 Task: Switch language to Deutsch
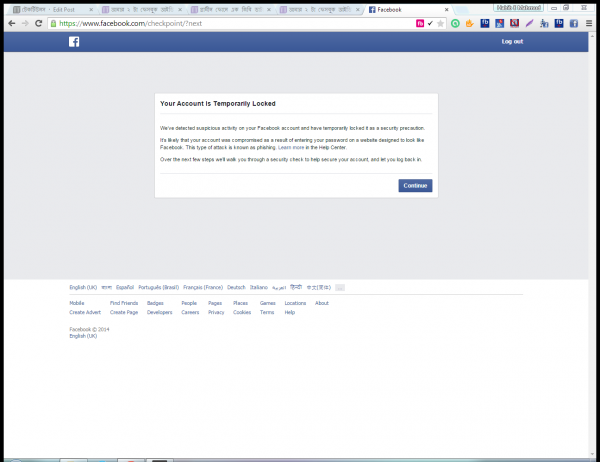236,287
